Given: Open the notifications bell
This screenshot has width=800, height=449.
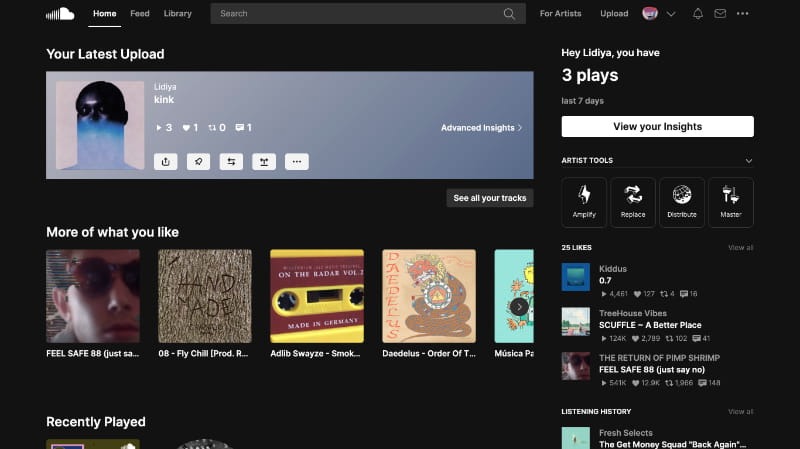Looking at the screenshot, I should pyautogui.click(x=697, y=14).
